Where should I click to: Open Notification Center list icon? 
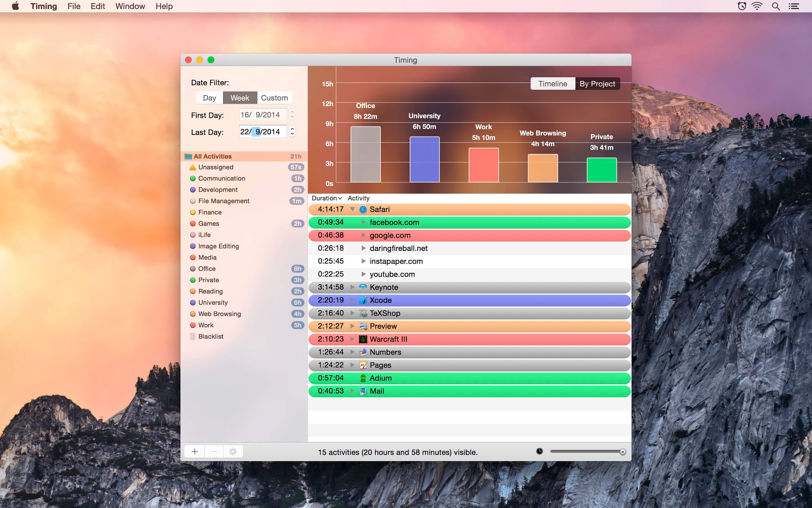[x=794, y=6]
